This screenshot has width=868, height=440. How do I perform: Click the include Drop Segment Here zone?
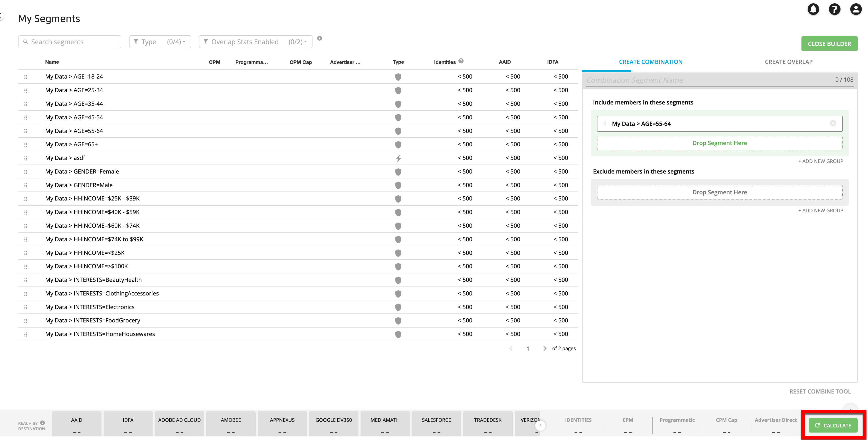coord(720,143)
